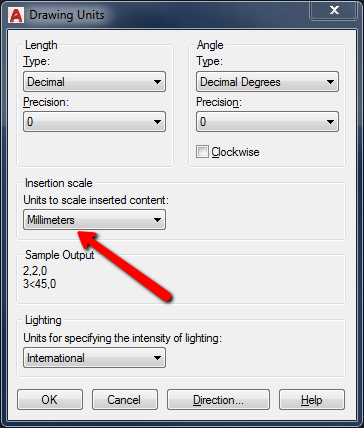Open the Angle Type dropdown showing Decimal Degrees

point(267,82)
